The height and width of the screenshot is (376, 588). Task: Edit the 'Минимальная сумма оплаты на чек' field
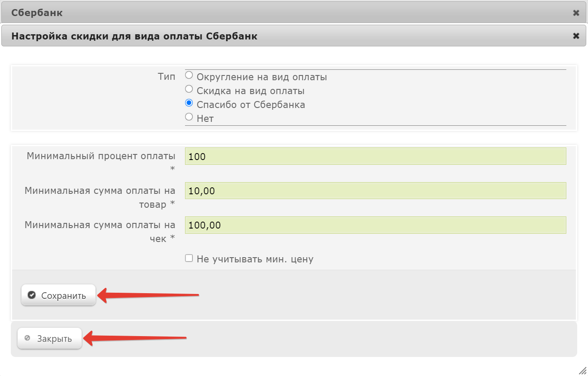coord(375,225)
